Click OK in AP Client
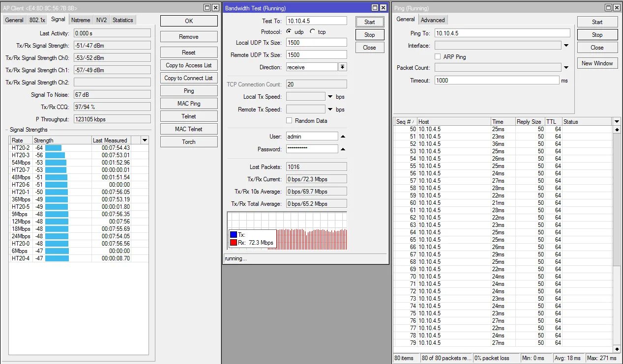This screenshot has height=364, width=623. coord(189,21)
